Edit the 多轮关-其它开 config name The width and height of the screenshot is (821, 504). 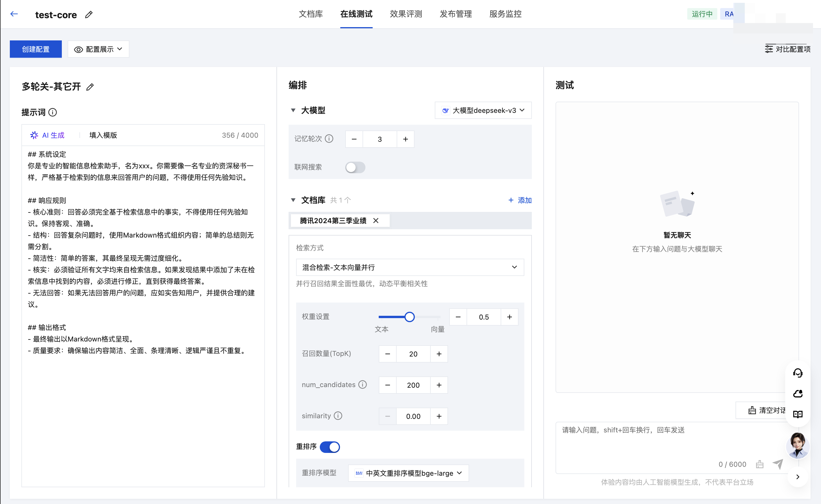point(90,87)
